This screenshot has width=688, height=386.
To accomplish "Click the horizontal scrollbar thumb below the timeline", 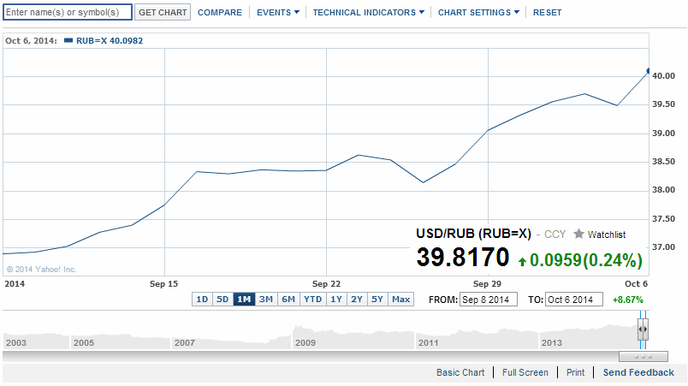I will [643, 357].
